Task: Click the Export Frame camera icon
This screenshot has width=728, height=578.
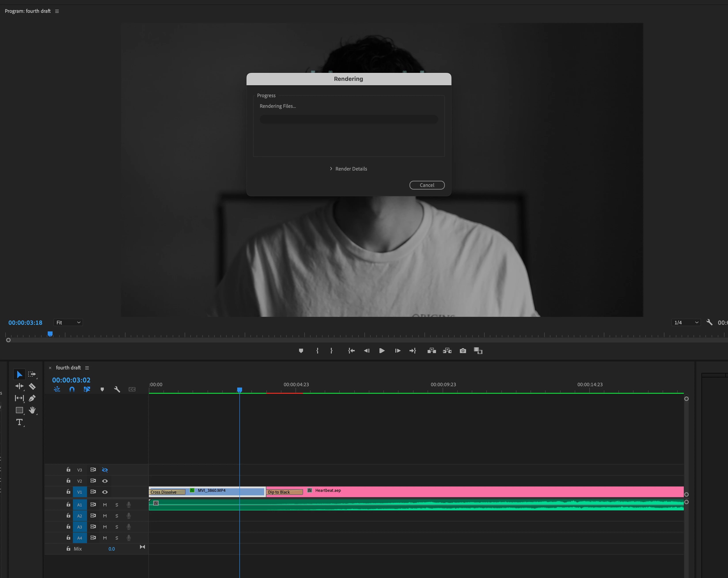Action: tap(463, 351)
